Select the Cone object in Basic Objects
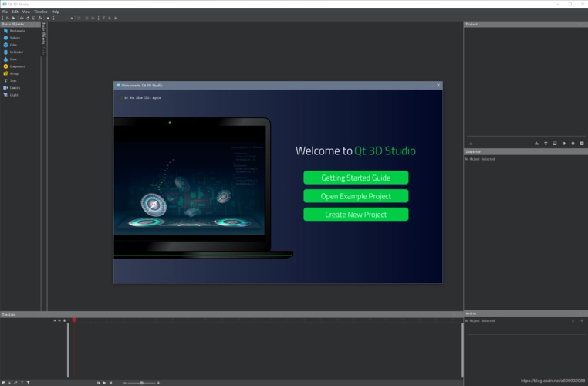The width and height of the screenshot is (588, 386). coord(11,59)
